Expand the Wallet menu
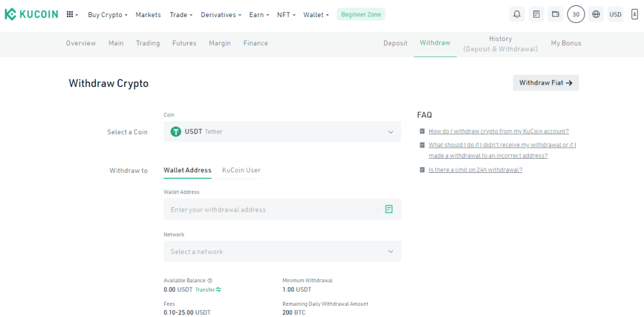Viewport: 644px width, 317px height. coord(316,15)
